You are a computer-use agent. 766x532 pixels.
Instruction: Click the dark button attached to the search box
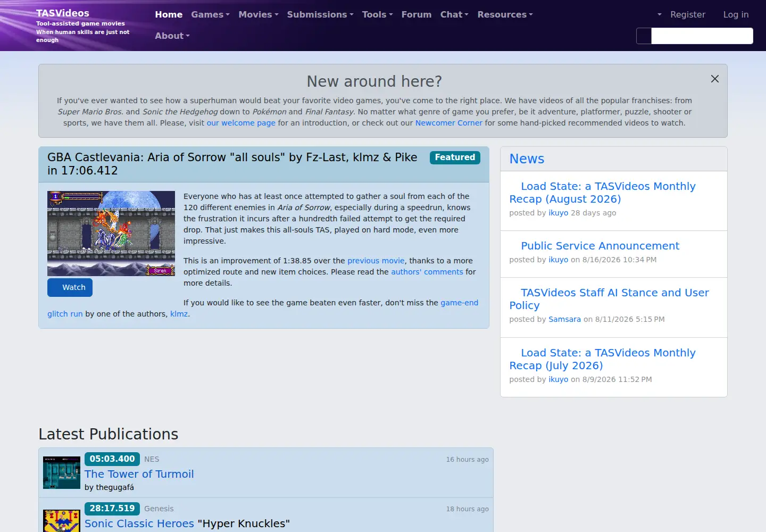coord(644,36)
